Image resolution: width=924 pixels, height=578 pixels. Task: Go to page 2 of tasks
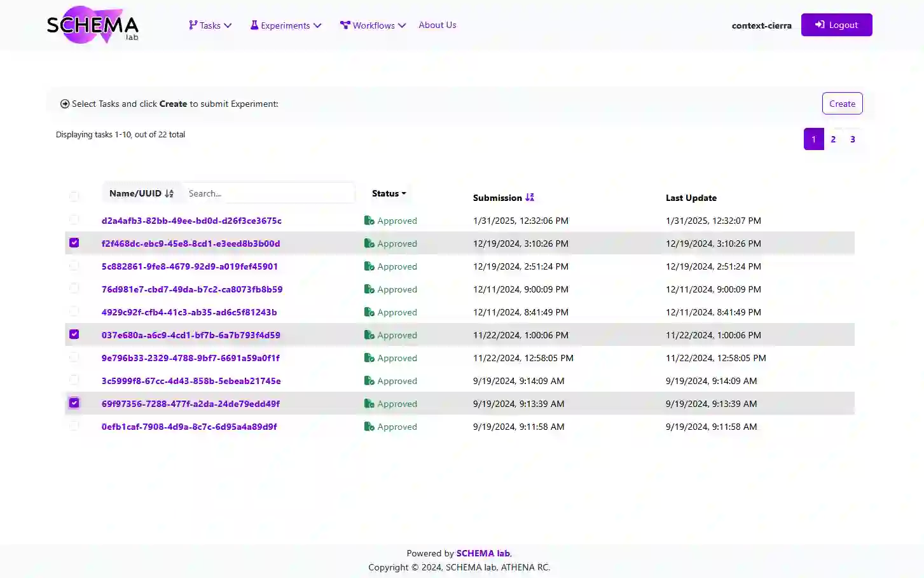point(833,139)
